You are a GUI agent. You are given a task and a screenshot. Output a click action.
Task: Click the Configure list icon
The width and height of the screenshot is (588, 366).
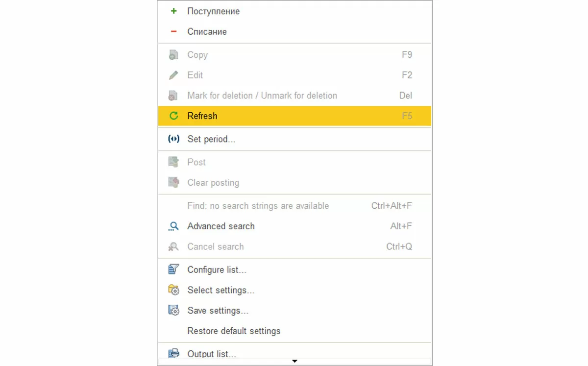click(173, 269)
